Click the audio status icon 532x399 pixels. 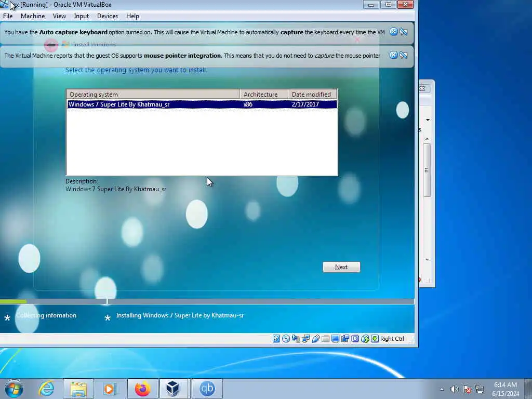[296, 339]
